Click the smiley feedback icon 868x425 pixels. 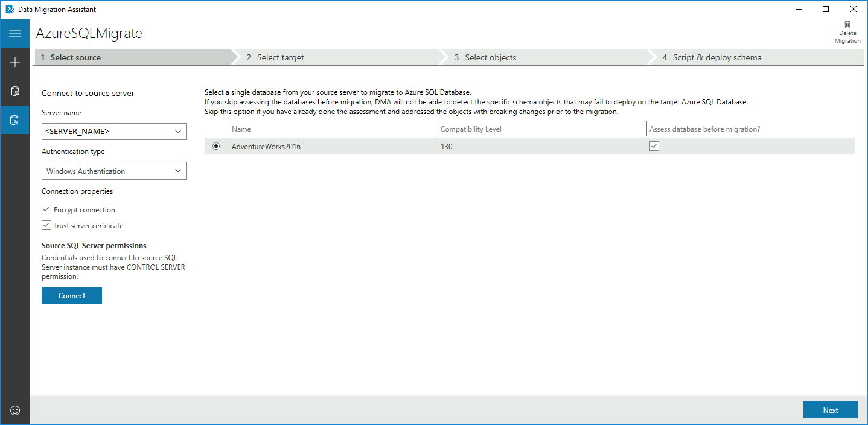click(15, 411)
